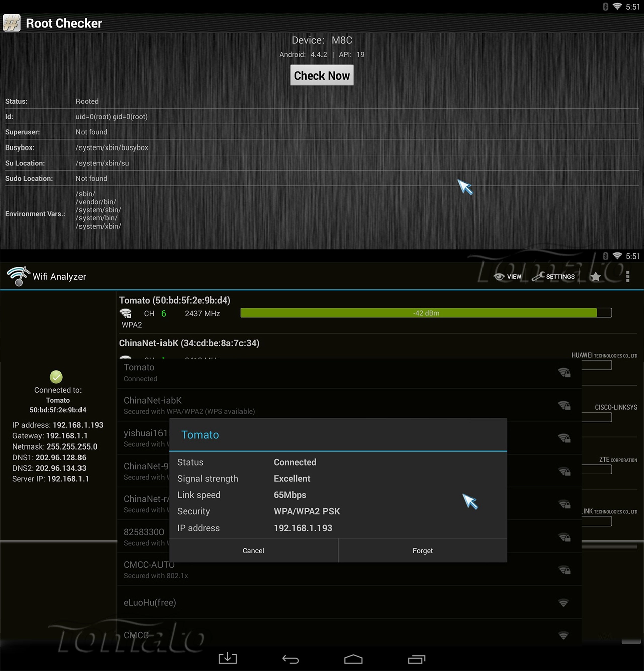Select the /system/xbin/su location text
Screen dimensions: 644x671
pyautogui.click(x=102, y=163)
